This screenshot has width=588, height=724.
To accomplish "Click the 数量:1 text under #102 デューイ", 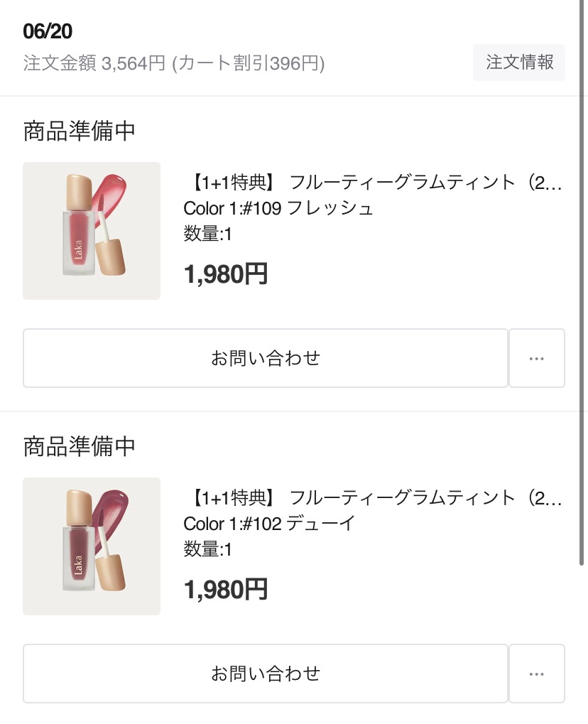I will [208, 549].
